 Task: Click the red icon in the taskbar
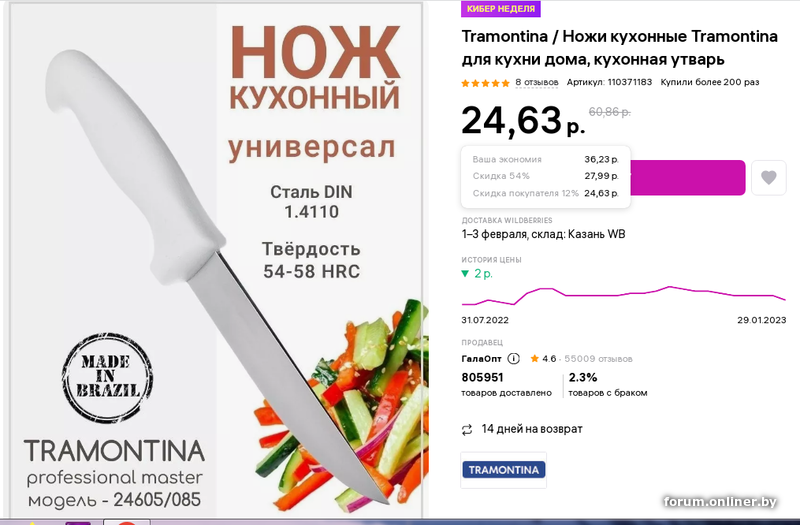pos(126,522)
